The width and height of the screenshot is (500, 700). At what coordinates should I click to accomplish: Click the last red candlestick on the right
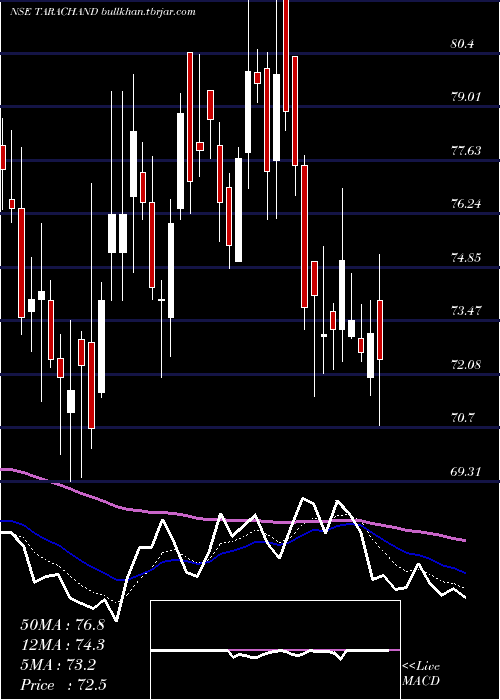[x=380, y=330]
